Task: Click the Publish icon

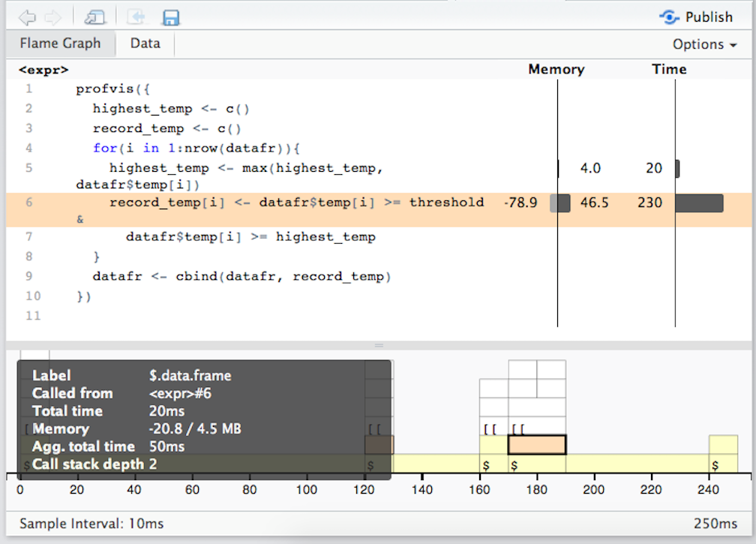Action: coord(669,17)
